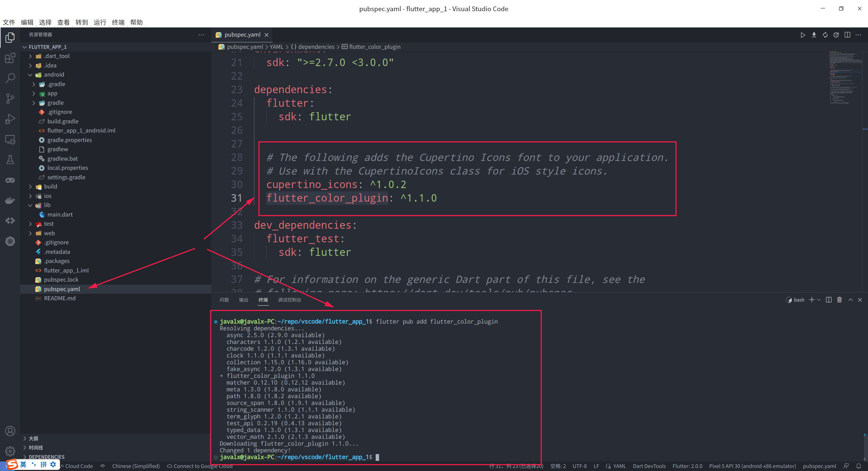Open README.md file

pyautogui.click(x=115, y=298)
